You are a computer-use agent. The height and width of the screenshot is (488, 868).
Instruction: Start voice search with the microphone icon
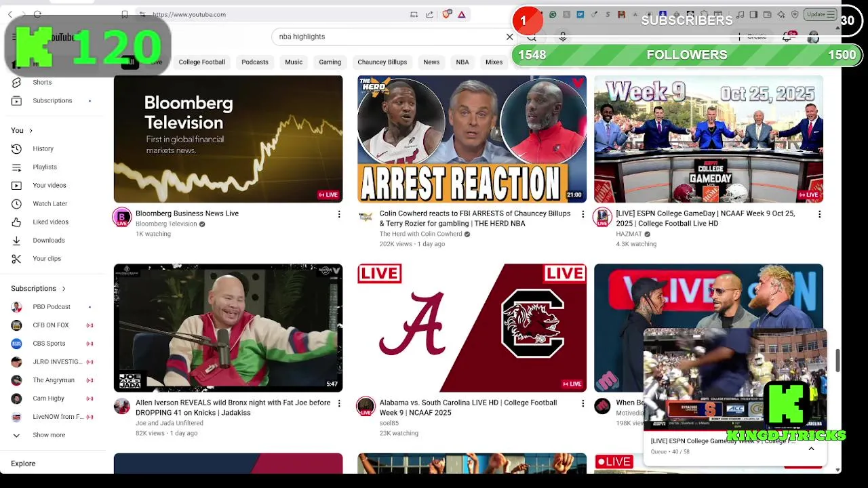click(x=563, y=37)
